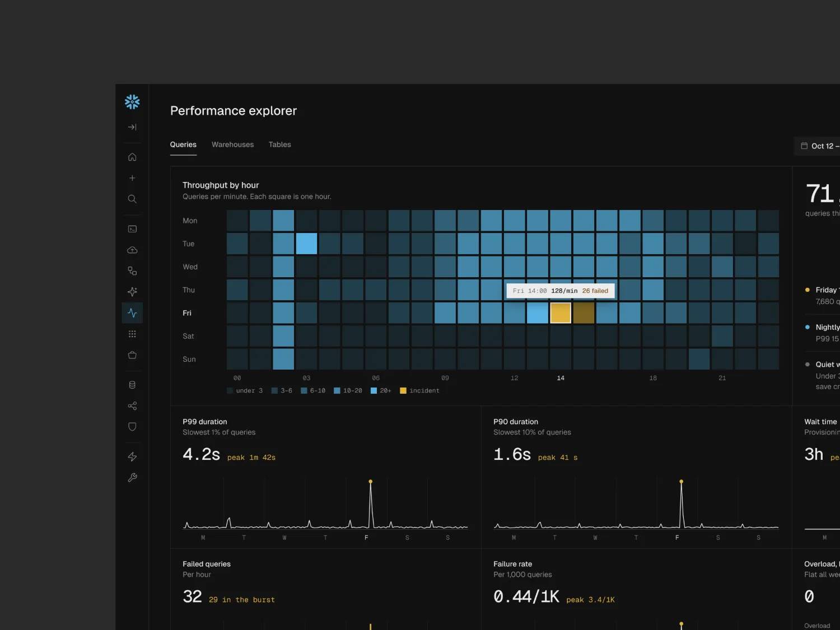Select the bright Tuesday 03:00 heatmap cell
This screenshot has height=630, width=840.
point(306,244)
